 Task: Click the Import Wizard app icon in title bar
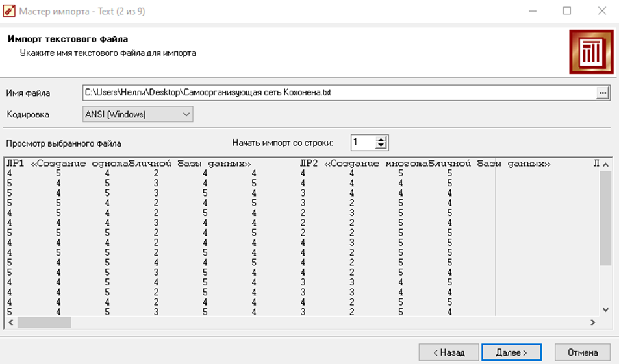coord(8,11)
